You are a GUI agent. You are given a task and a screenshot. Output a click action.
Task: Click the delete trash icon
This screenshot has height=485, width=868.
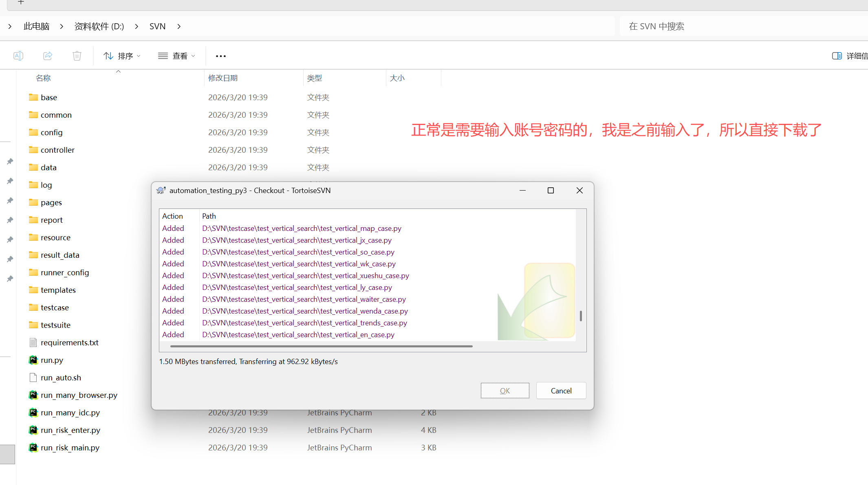coord(77,56)
